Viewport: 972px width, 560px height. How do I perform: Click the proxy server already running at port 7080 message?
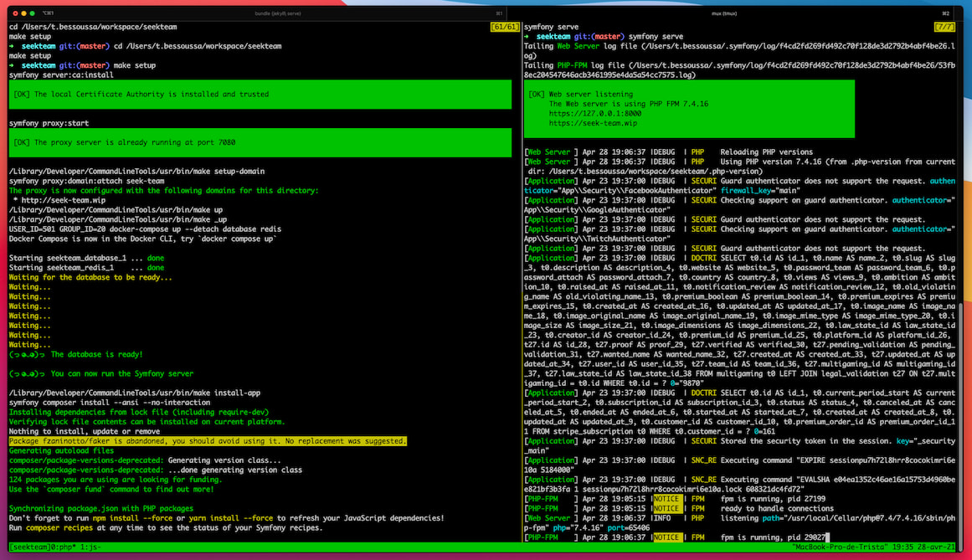[260, 142]
